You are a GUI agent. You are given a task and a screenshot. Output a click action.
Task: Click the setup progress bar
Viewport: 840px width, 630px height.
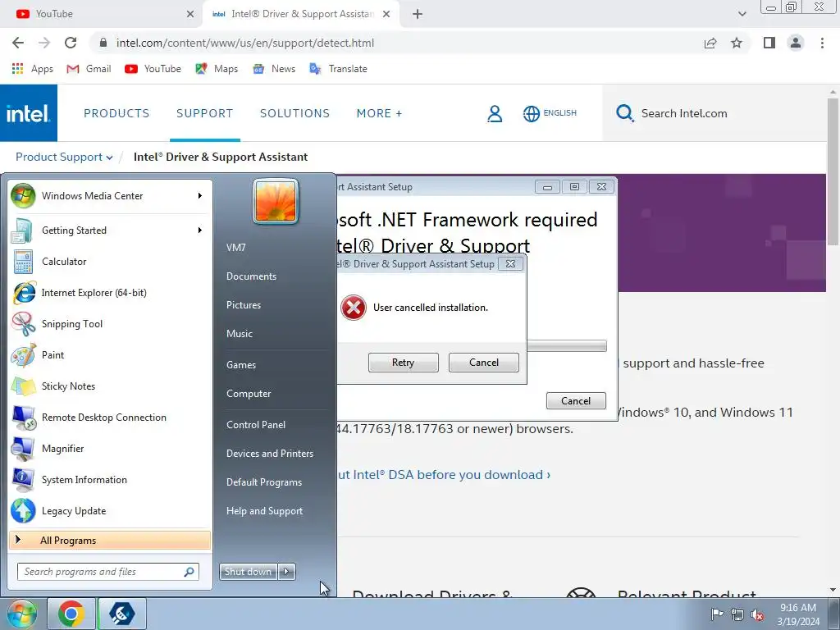[x=567, y=345]
